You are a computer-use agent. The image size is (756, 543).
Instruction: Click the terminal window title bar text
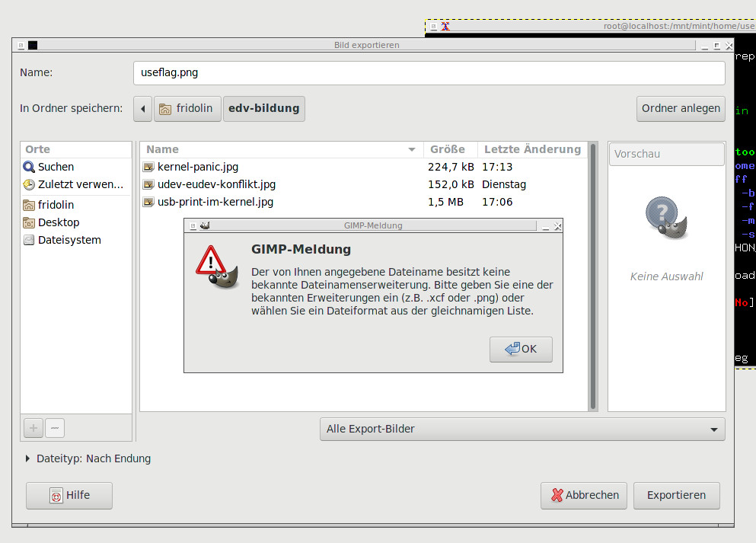coord(679,27)
